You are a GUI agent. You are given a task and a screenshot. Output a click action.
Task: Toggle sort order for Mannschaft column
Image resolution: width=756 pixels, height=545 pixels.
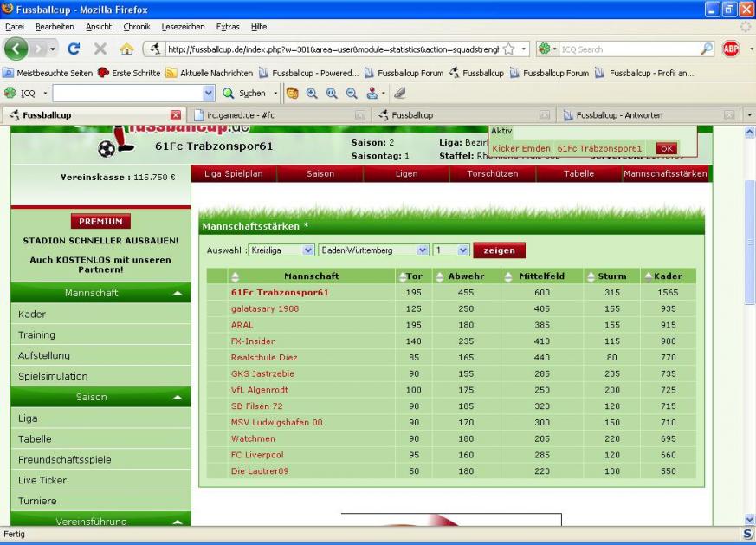coord(236,276)
